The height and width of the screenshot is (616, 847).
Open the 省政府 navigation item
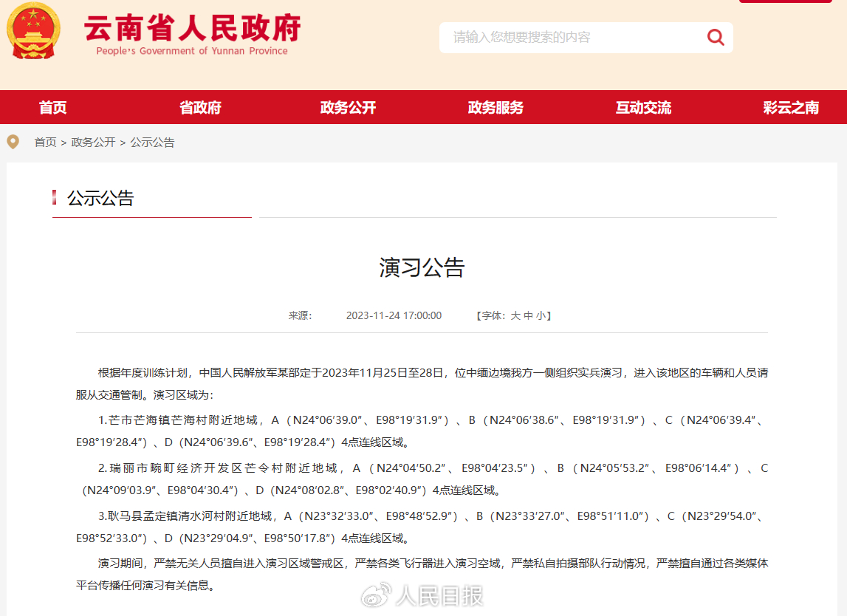coord(200,108)
